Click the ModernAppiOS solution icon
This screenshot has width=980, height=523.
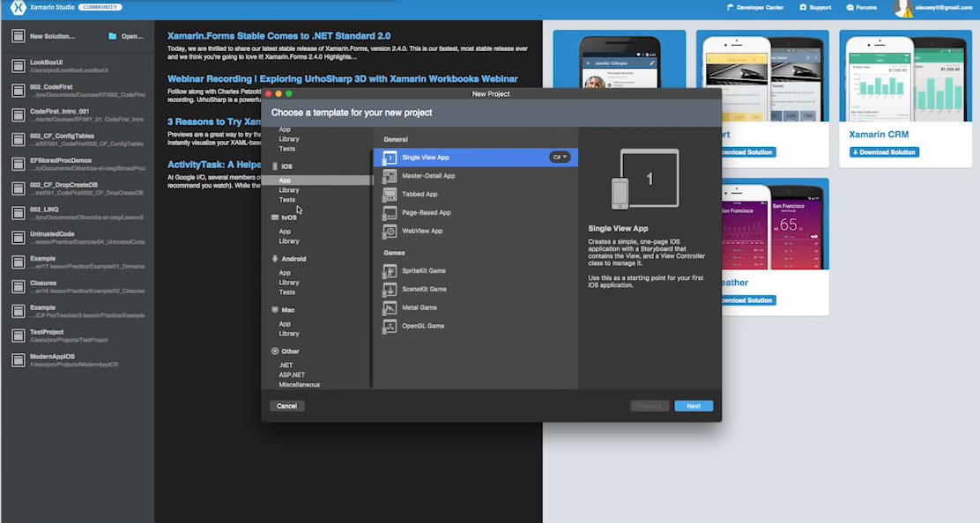[19, 360]
